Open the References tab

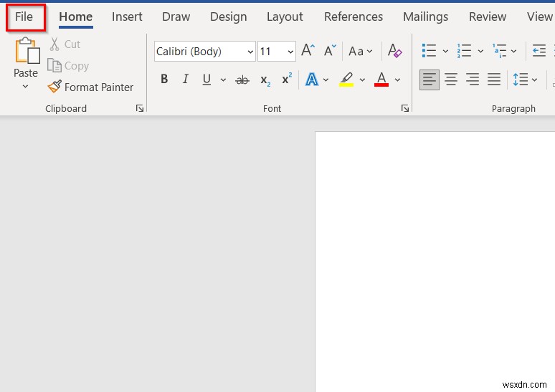point(354,16)
